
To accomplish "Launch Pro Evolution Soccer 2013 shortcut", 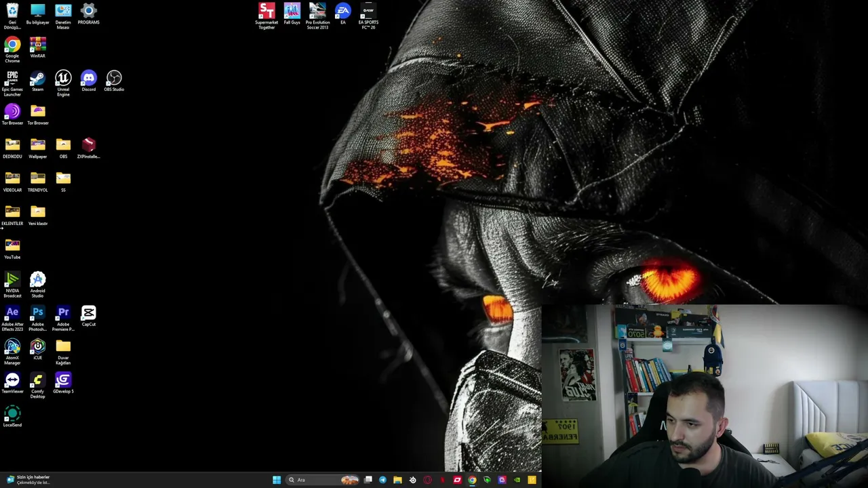I will click(x=317, y=16).
